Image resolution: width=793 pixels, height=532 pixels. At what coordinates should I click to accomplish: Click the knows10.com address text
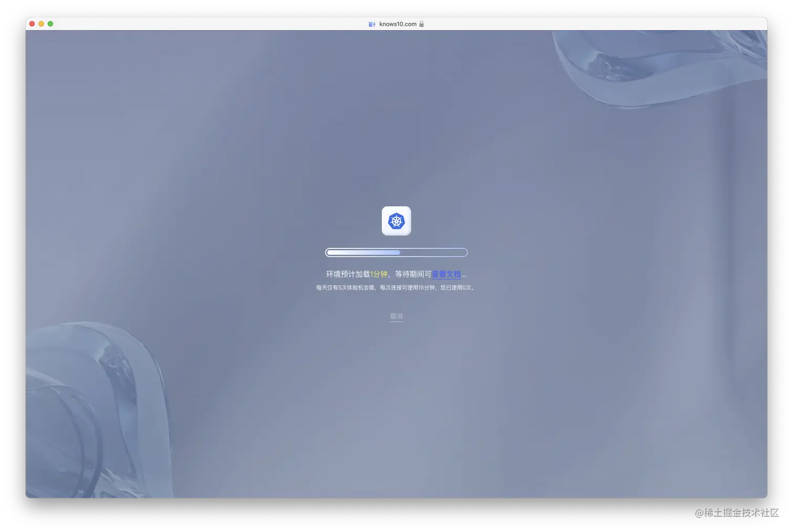[x=398, y=24]
